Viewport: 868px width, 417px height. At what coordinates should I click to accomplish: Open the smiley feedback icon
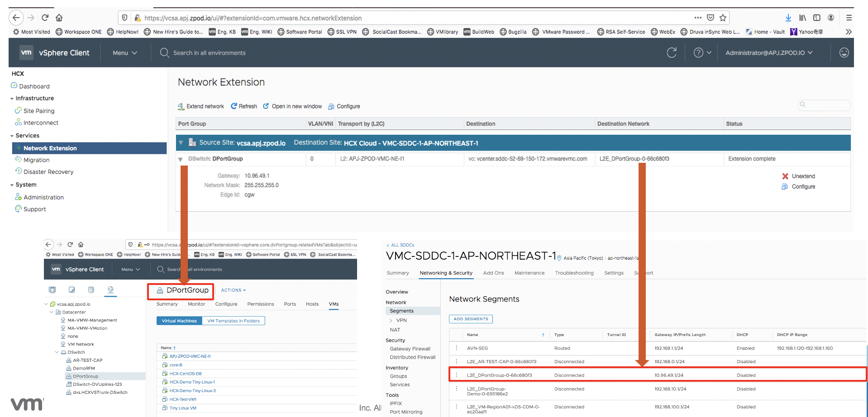[844, 53]
